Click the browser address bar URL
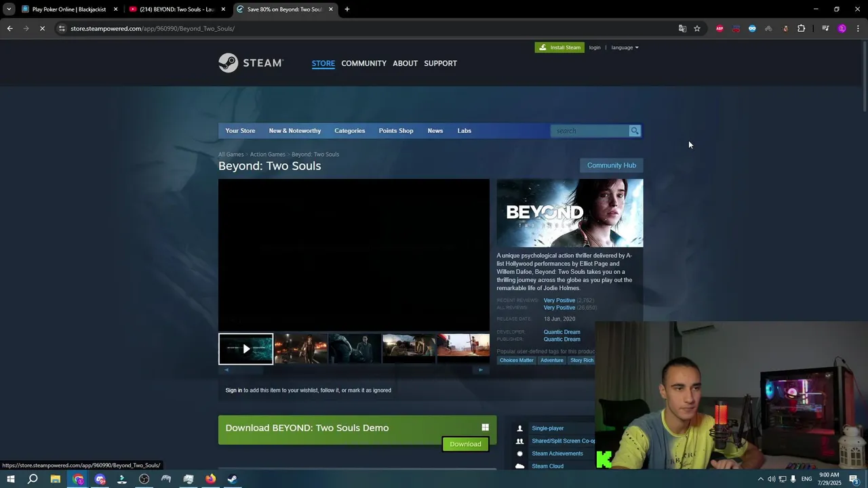The height and width of the screenshot is (488, 868). point(152,28)
